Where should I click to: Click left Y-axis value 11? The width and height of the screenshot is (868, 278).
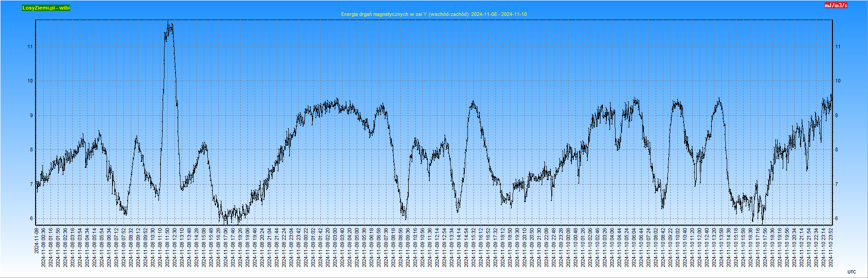tap(30, 46)
